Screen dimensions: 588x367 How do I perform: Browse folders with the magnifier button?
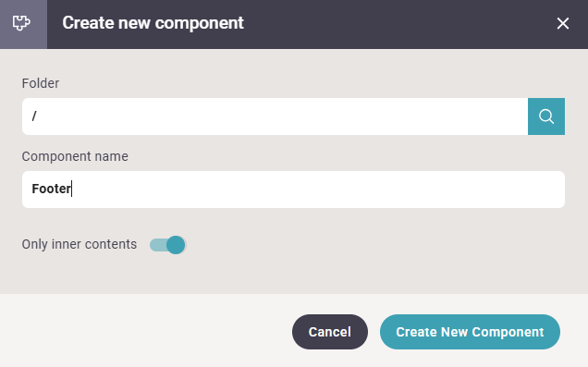[546, 116]
